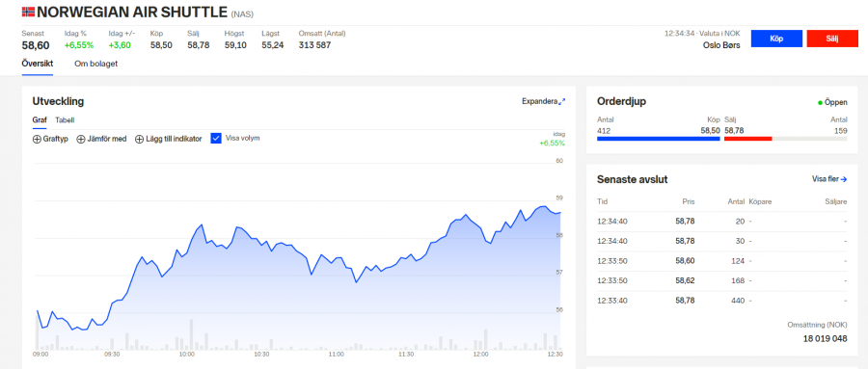Viewport: 868px width, 369px height.
Task: Click the red Sälj button
Action: click(x=832, y=39)
